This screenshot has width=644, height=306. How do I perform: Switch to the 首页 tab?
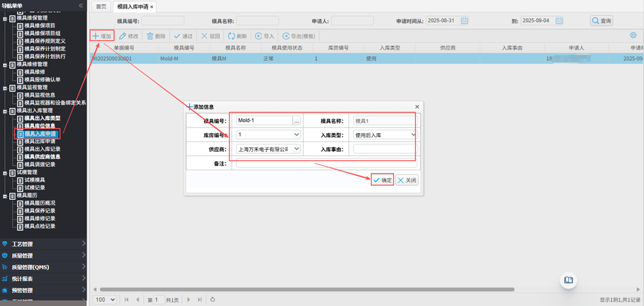tap(101, 7)
